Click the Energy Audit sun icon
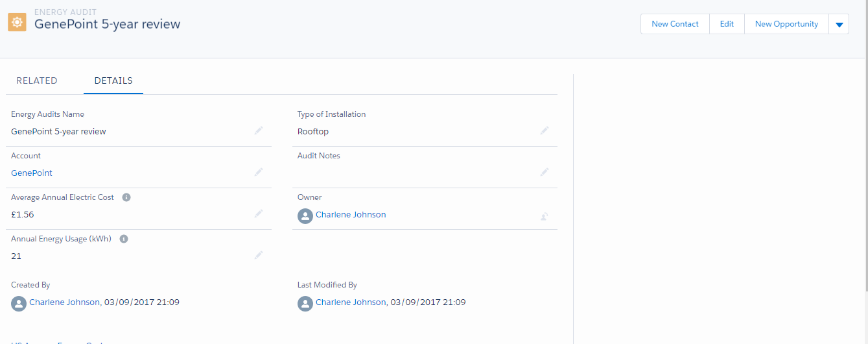The height and width of the screenshot is (344, 868). tap(17, 23)
